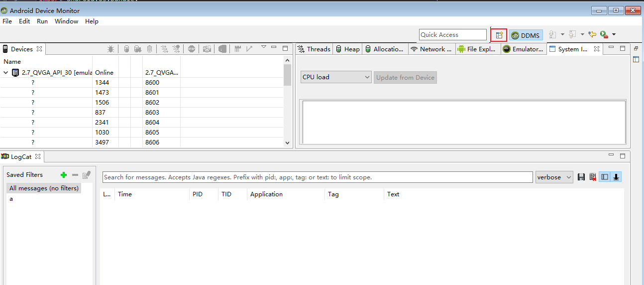The image size is (644, 285).
Task: Close the System Information tab
Action: 597,49
